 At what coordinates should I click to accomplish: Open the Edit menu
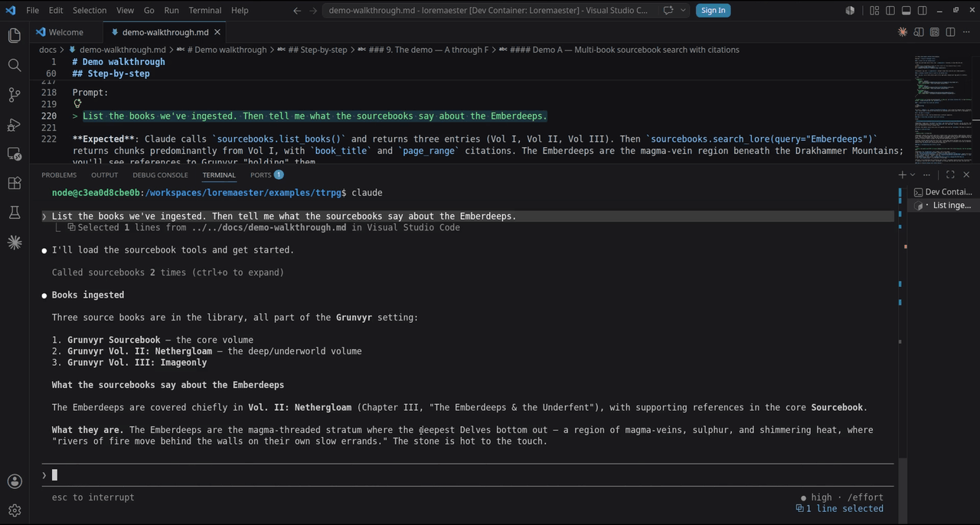coord(56,10)
